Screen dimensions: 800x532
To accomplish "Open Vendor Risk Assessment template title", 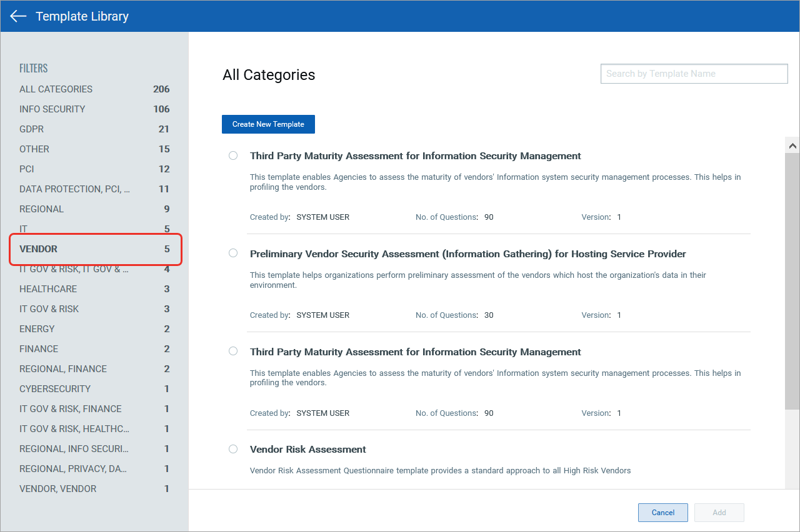I will click(x=307, y=450).
